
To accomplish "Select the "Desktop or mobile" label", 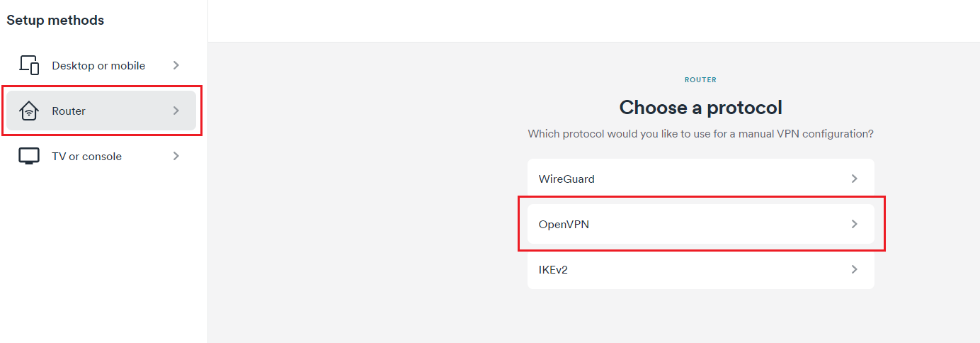I will pos(98,66).
